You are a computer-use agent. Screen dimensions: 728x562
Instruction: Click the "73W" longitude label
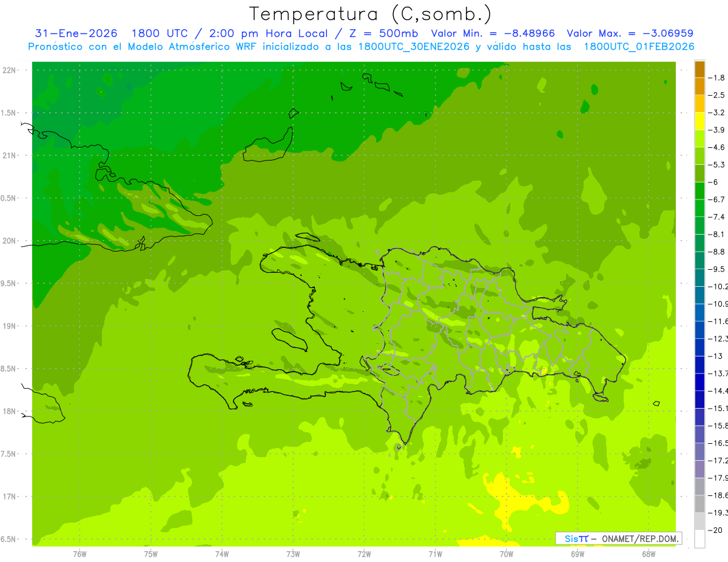tap(293, 554)
